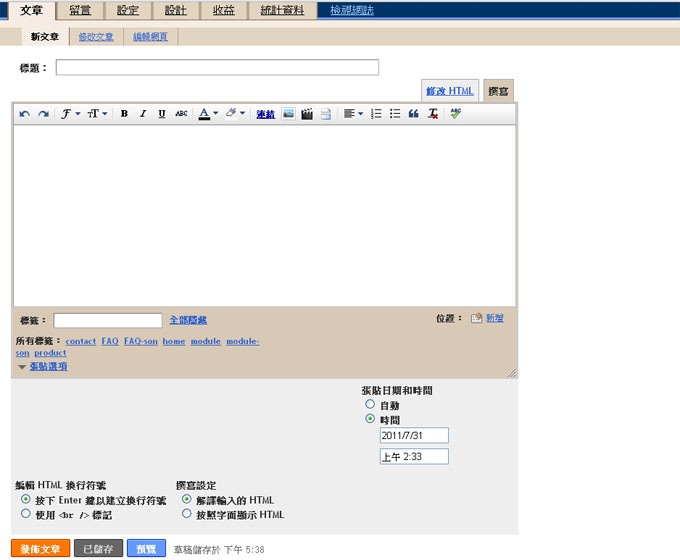Screen dimensions: 680x560
Task: Collapse the 張貼選項 section
Action: (x=48, y=367)
